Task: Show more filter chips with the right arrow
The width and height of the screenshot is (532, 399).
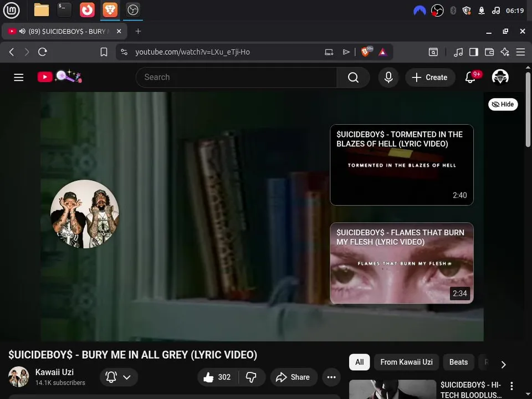Action: click(504, 365)
